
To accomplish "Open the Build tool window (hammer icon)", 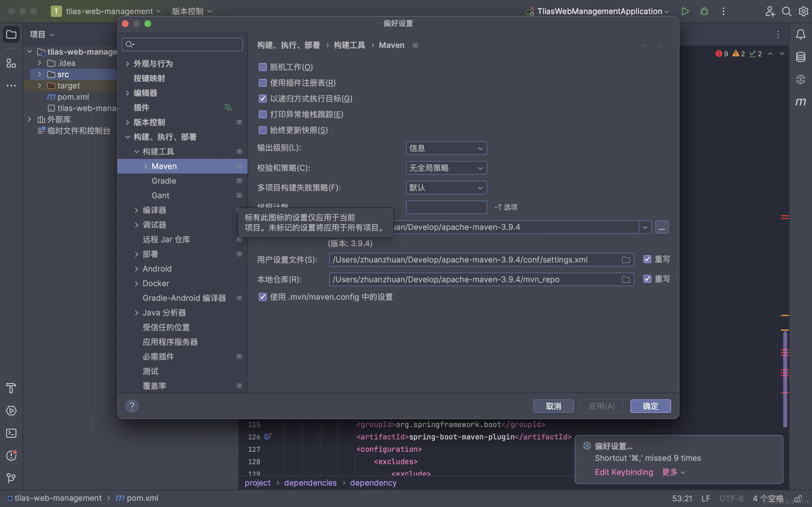I will (11, 388).
